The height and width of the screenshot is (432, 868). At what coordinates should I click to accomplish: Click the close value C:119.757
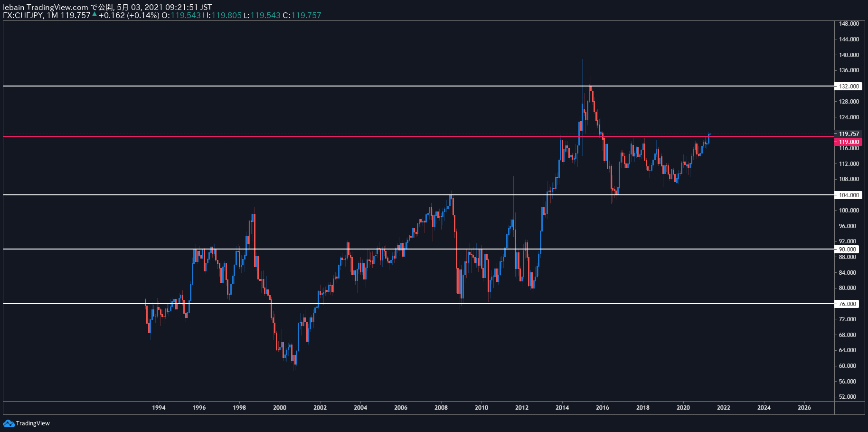(x=302, y=15)
